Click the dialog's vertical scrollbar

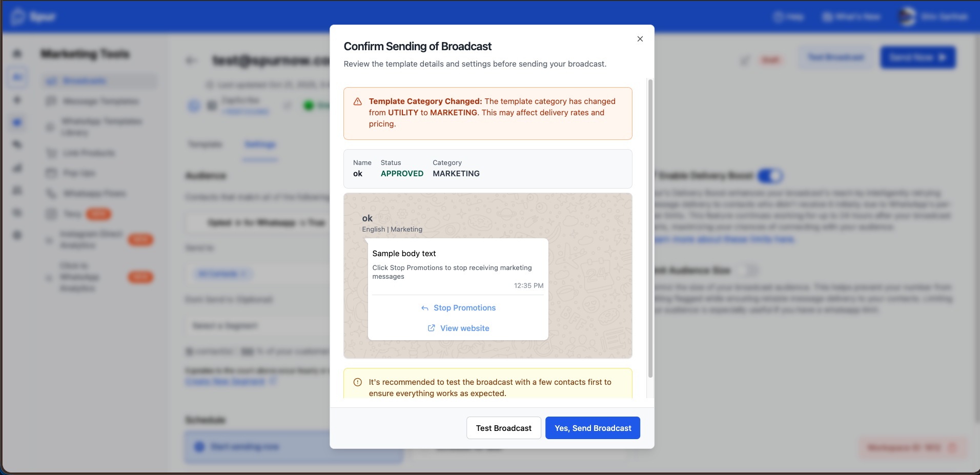[x=650, y=228]
